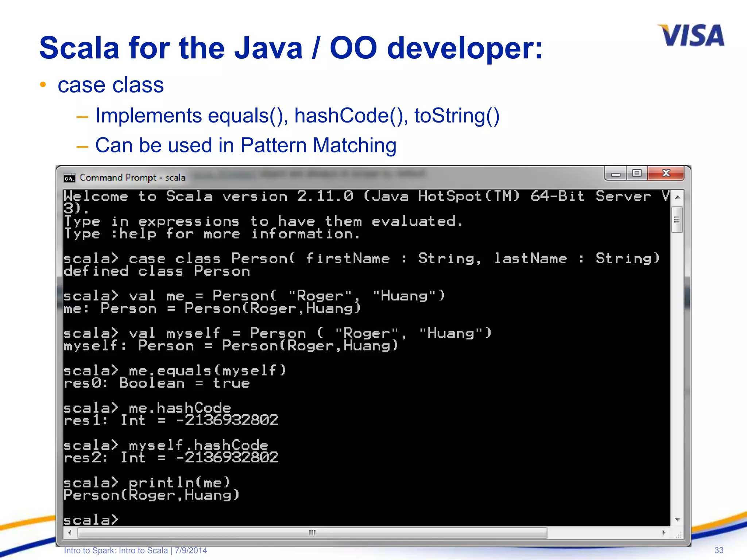This screenshot has width=747, height=560.
Task: Click the 'myself: Person = Person(Roger,Huang)' line
Action: coord(231,346)
